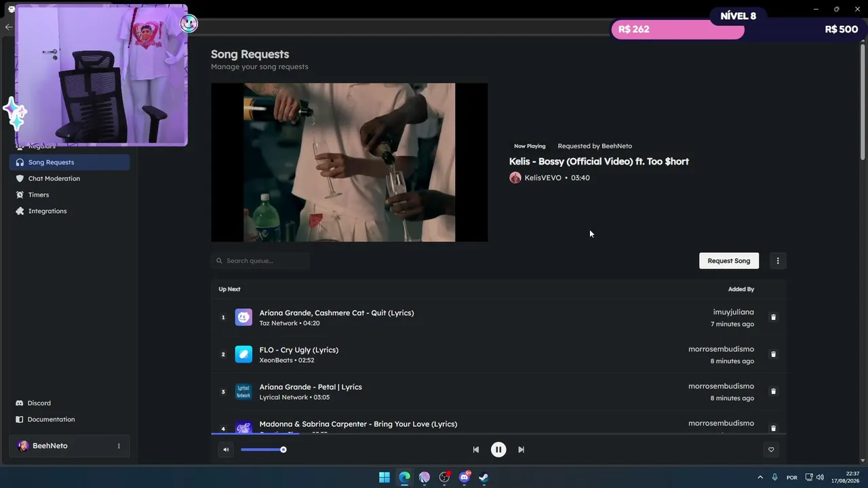Click the song progress bar

498,434
